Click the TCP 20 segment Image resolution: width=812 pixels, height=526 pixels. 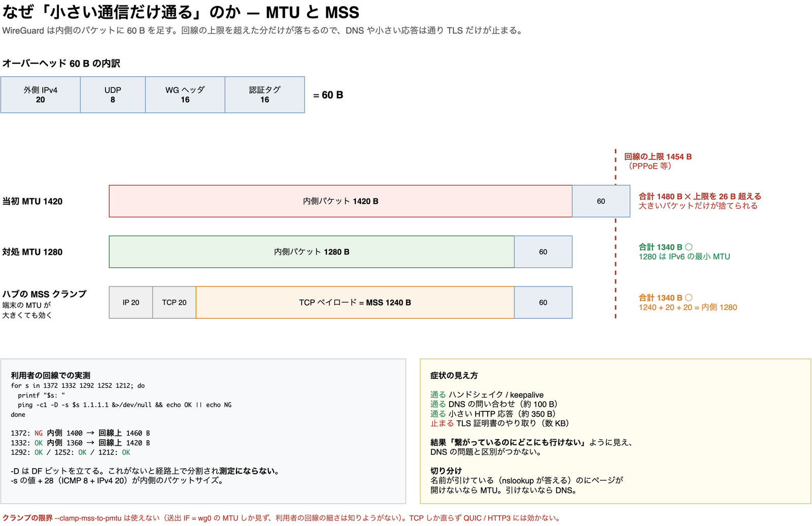pos(174,303)
